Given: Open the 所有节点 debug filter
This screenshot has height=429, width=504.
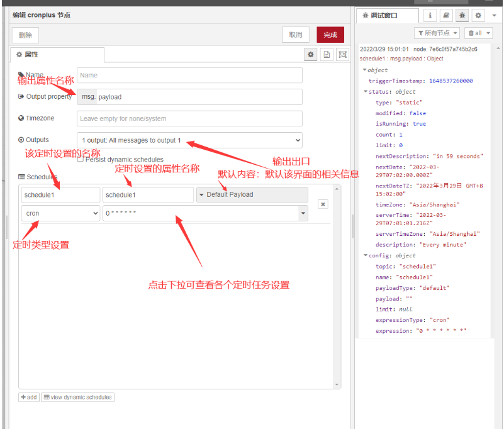Looking at the screenshot, I should tap(437, 33).
